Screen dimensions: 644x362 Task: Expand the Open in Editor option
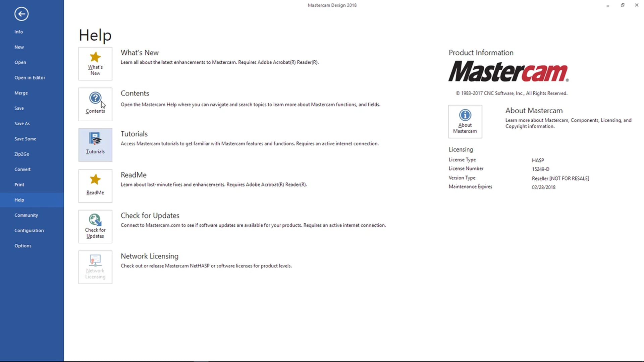click(29, 77)
